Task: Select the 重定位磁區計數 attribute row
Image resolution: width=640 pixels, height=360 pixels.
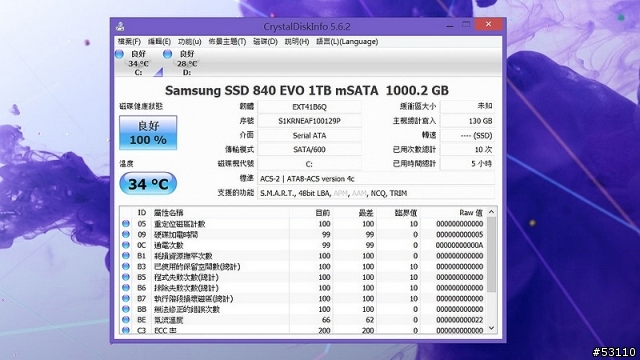Action: [303, 224]
